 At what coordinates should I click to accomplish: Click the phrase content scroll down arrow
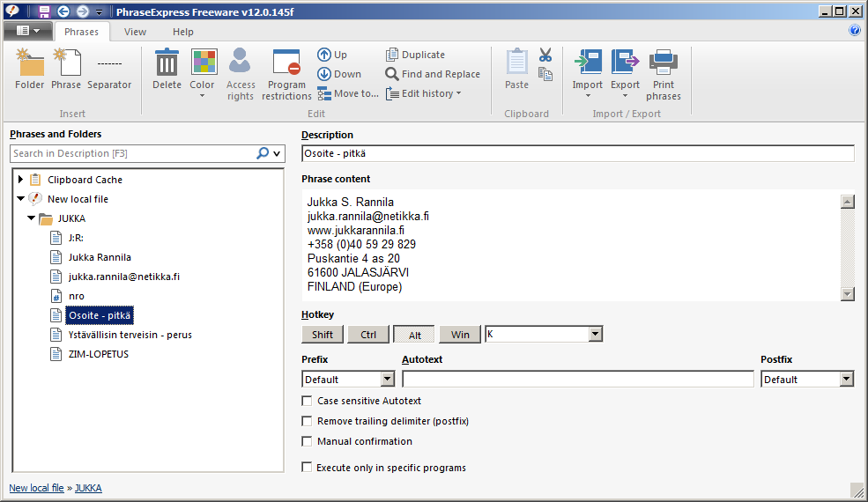847,294
